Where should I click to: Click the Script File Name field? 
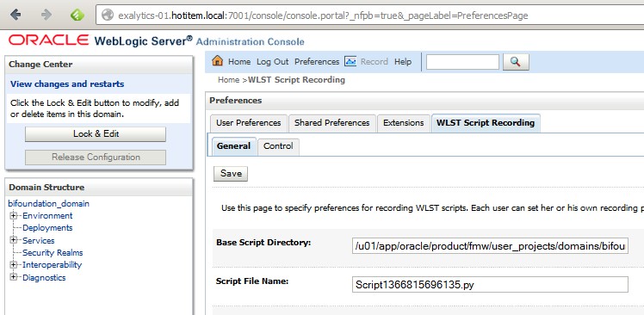pos(490,285)
